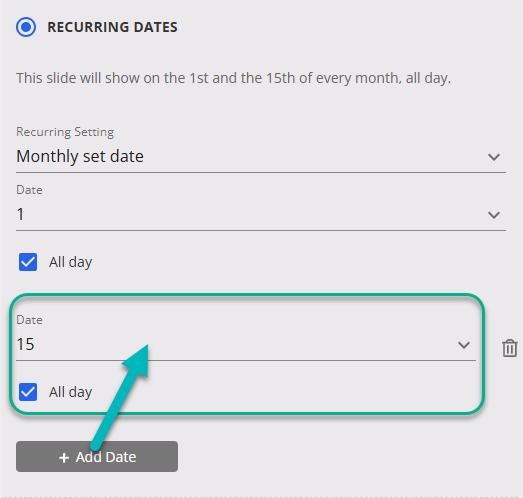Click the Add Date button
The width and height of the screenshot is (523, 498).
(97, 457)
